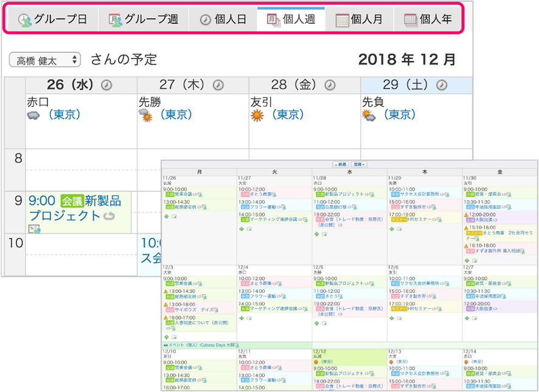Click the clock icon beside 29（土）

(442, 85)
